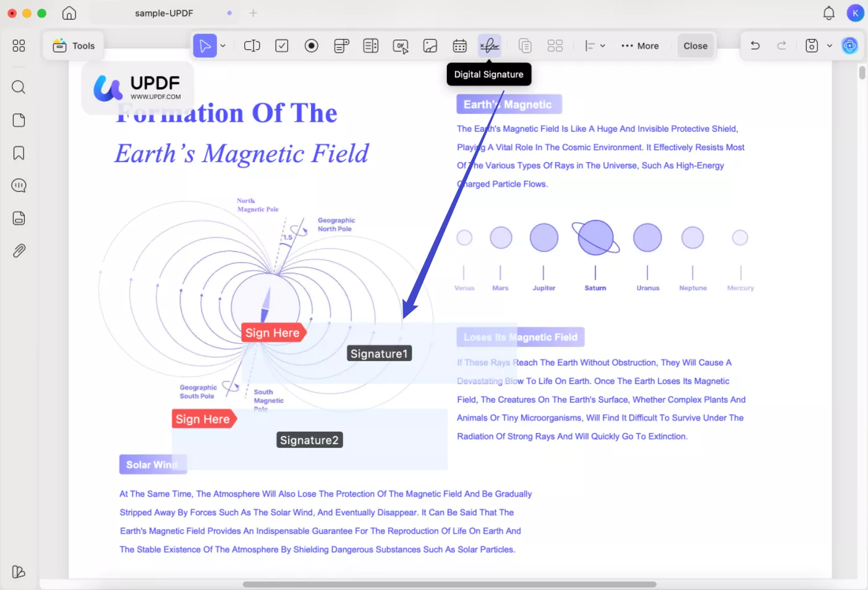Open the bookmarks panel
This screenshot has height=590, width=868.
click(19, 153)
